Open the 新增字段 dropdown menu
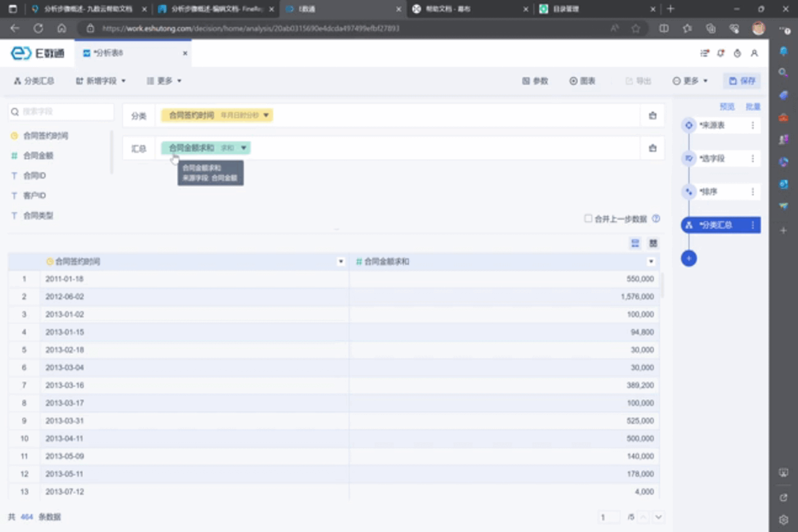The image size is (798, 532). [x=101, y=81]
